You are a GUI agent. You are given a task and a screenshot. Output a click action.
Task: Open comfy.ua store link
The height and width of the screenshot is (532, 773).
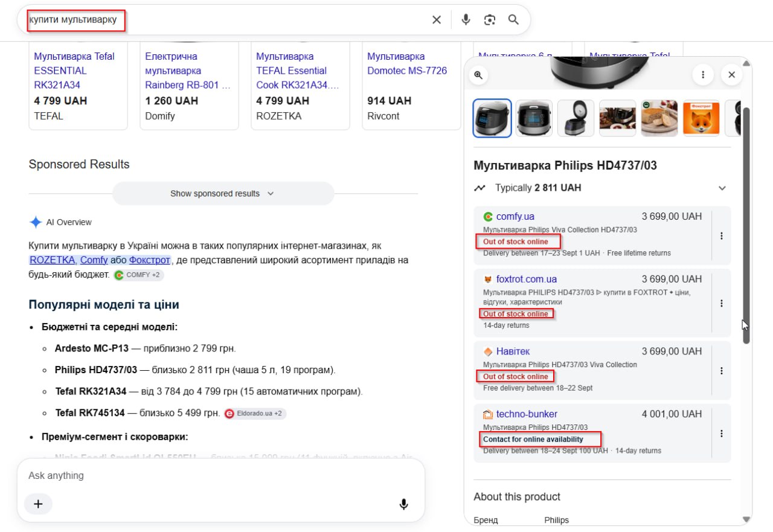click(x=515, y=217)
